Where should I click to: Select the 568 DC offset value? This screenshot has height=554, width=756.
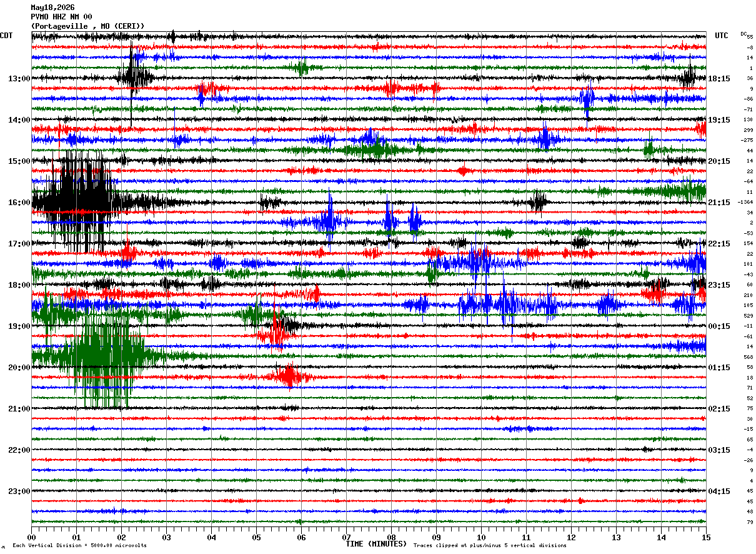point(749,357)
